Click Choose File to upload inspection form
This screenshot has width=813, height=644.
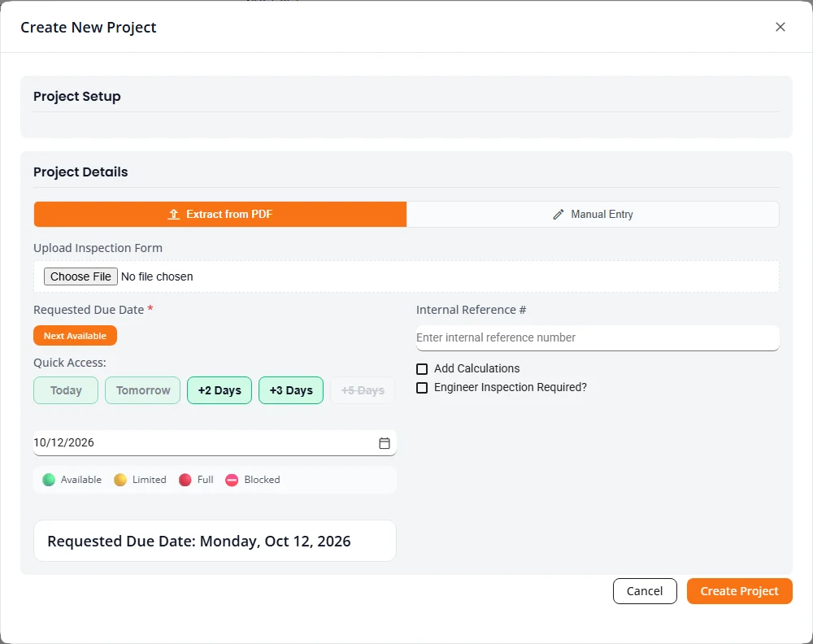coord(80,276)
